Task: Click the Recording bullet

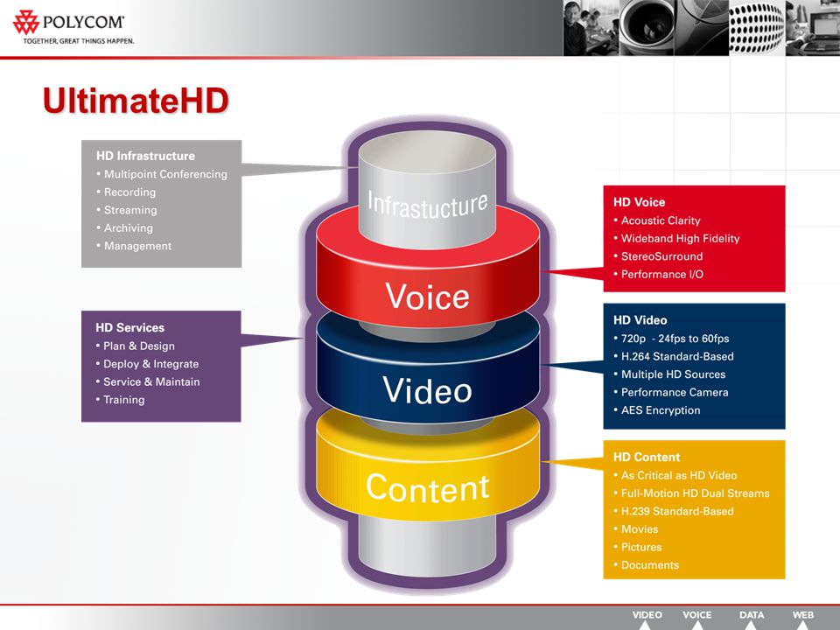Action: pos(126,192)
